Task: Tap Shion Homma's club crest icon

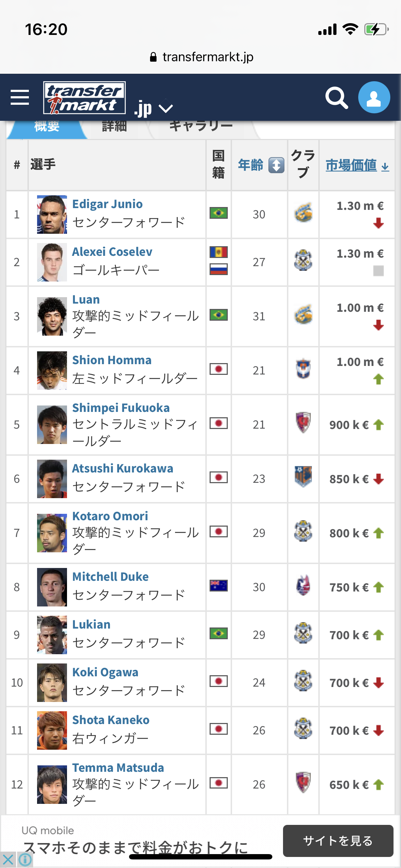Action: pyautogui.click(x=303, y=369)
